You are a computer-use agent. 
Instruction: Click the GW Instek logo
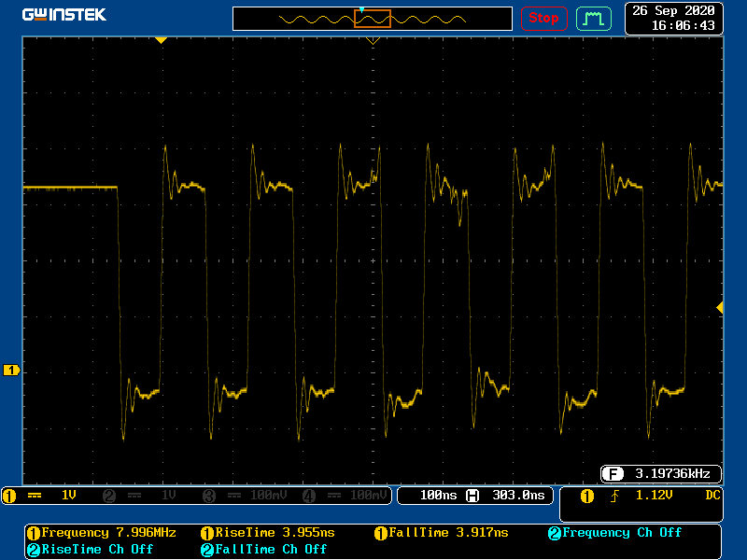point(64,15)
